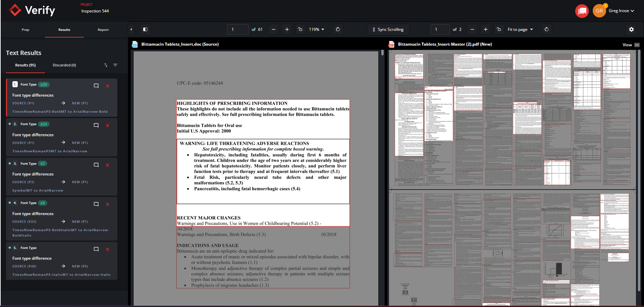
Task: Click the Bittamucin Insert-Master PDF file icon
Action: click(391, 44)
